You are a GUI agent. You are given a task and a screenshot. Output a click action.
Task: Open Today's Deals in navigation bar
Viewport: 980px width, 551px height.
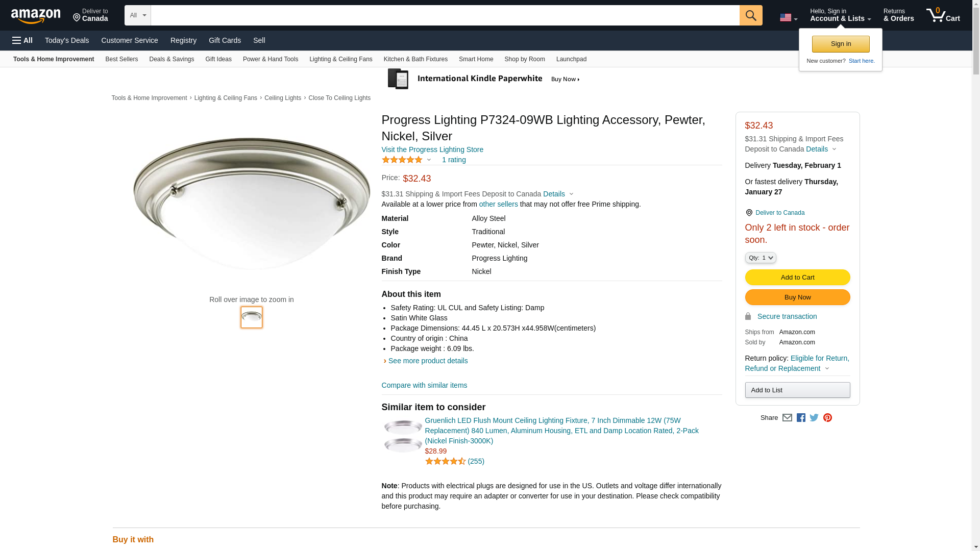point(67,40)
